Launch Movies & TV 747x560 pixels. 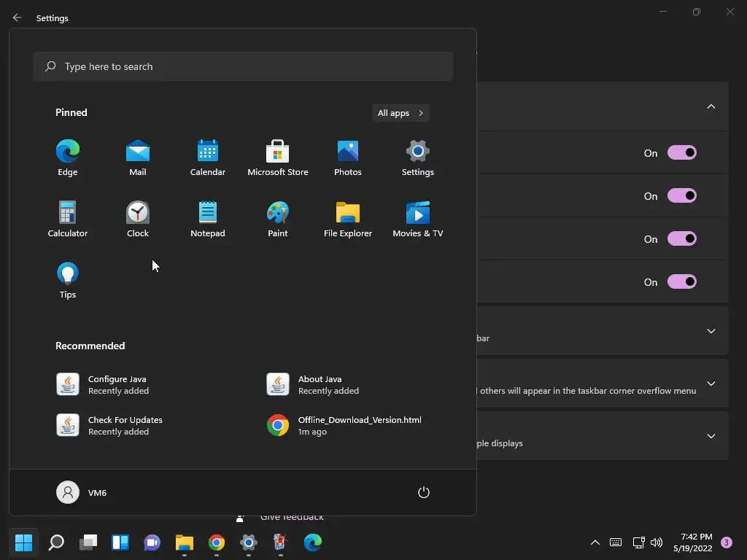click(x=418, y=219)
